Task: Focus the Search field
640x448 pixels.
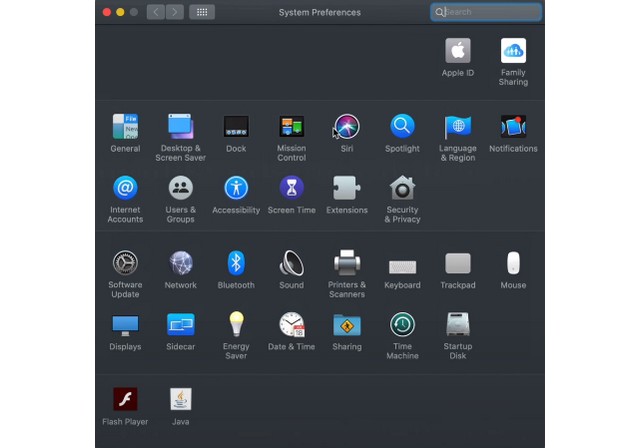Action: pyautogui.click(x=486, y=12)
